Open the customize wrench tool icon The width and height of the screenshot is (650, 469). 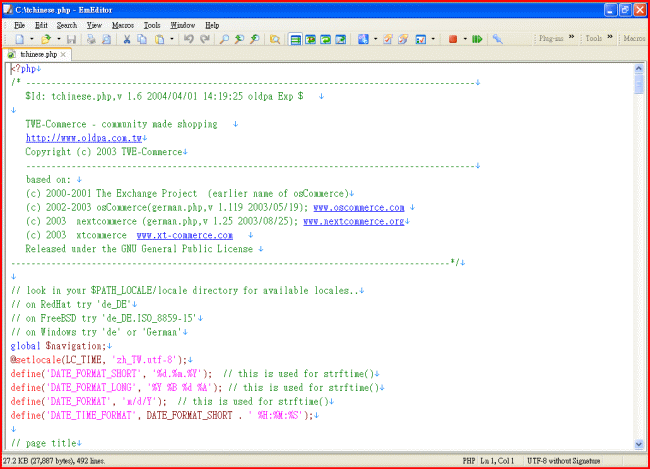(x=498, y=39)
